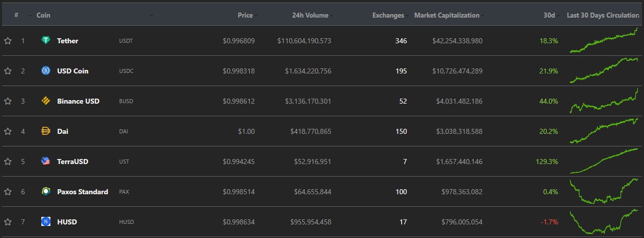Screen dimensions: 644x238
Task: Click the Coin column header
Action: click(43, 15)
